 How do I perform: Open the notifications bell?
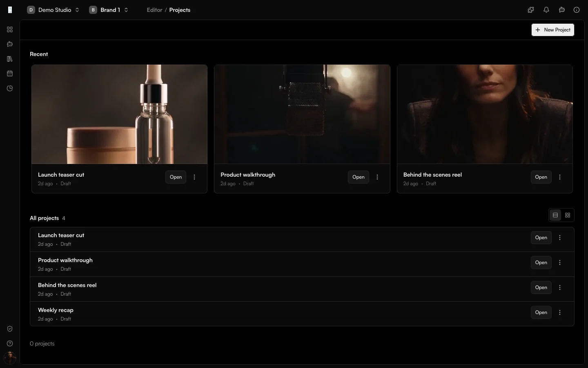tap(546, 10)
